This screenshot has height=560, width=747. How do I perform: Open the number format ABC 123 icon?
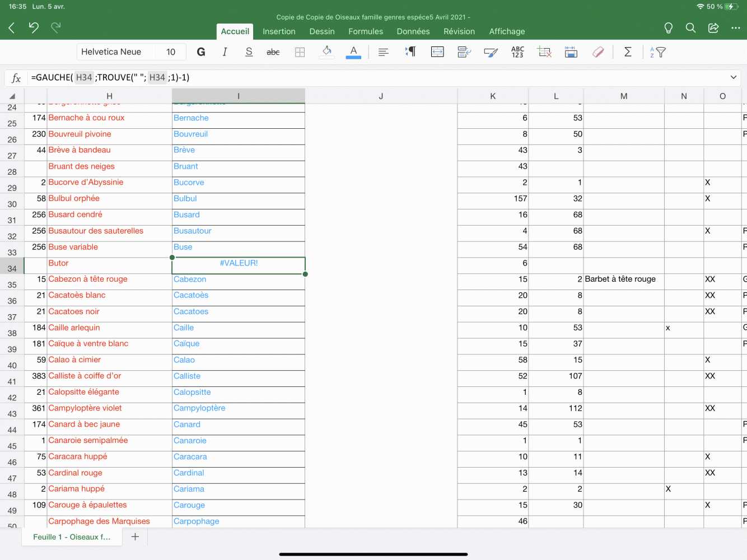[517, 52]
